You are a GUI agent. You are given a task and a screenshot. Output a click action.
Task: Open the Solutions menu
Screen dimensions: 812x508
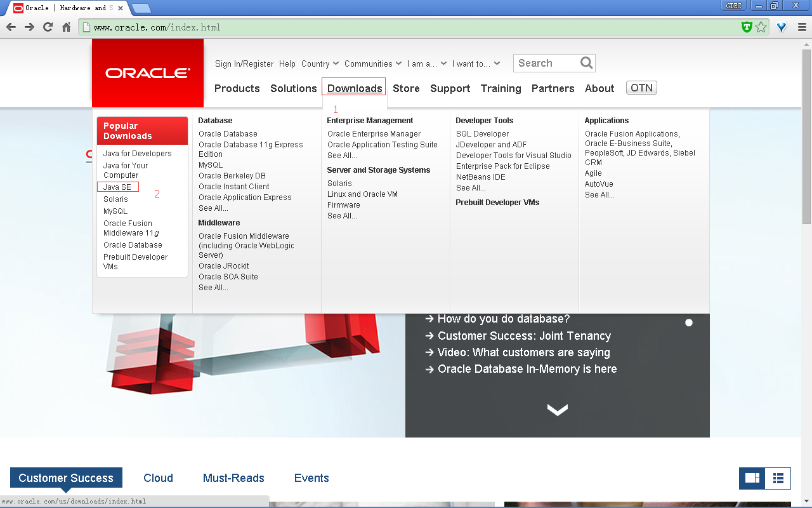point(294,88)
